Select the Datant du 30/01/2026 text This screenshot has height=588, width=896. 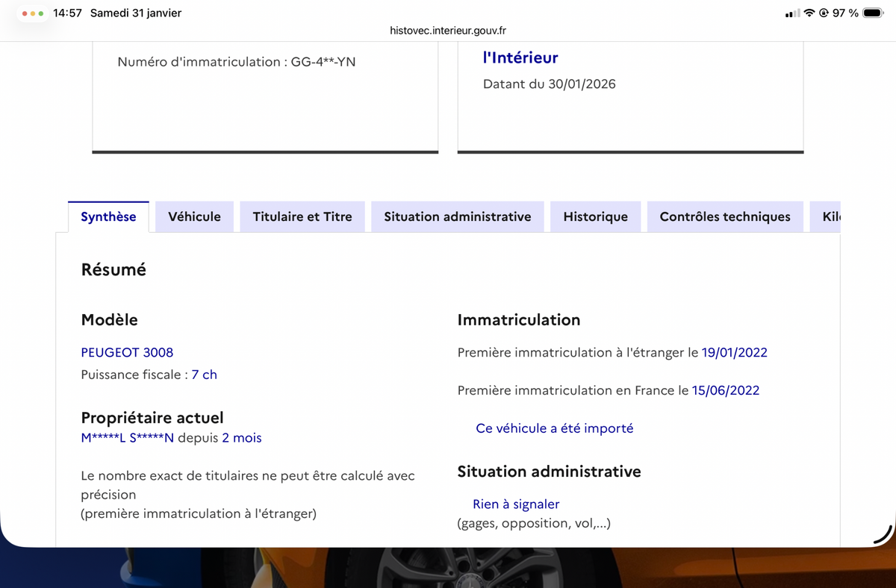550,84
